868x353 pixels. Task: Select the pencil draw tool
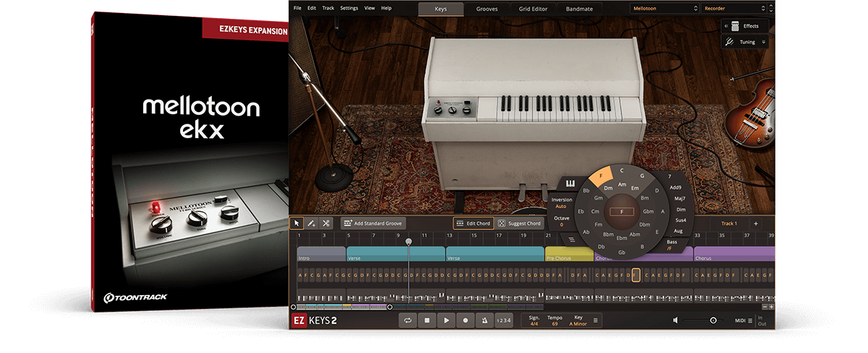pyautogui.click(x=311, y=224)
